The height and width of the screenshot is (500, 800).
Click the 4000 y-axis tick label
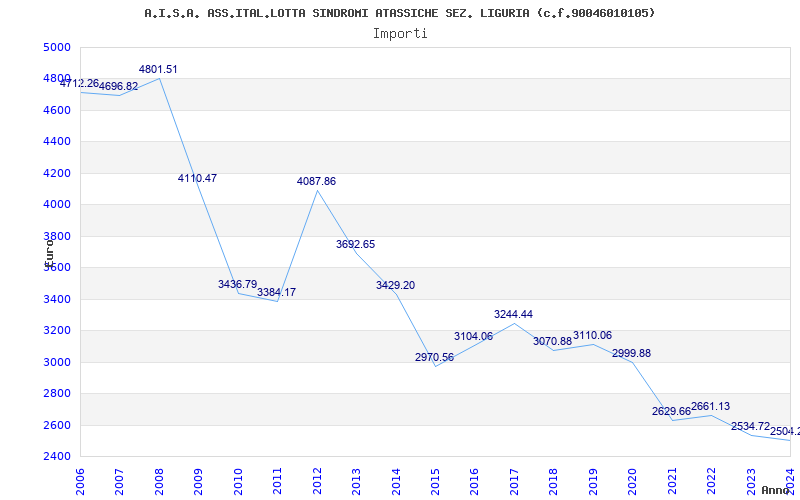tap(57, 205)
